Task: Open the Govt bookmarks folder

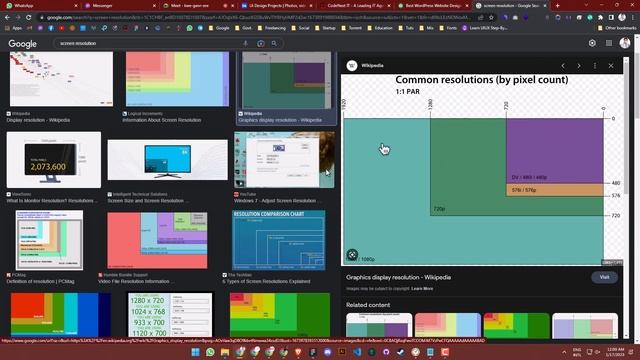Action: pyautogui.click(x=244, y=28)
